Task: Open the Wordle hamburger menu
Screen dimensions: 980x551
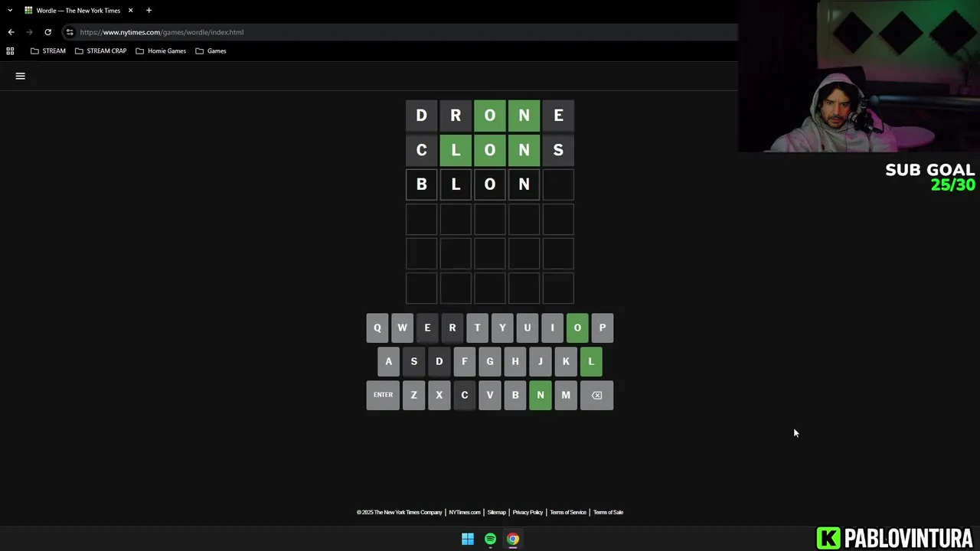Action: (21, 76)
